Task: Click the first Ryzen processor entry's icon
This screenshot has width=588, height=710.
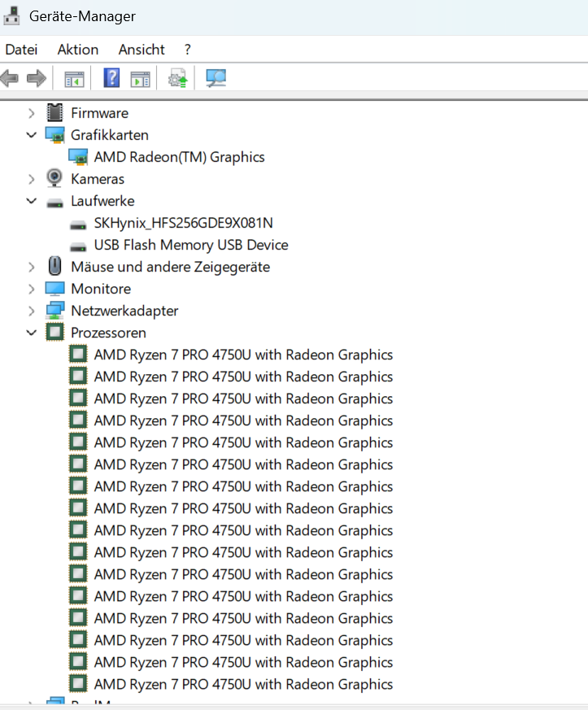Action: 78,354
